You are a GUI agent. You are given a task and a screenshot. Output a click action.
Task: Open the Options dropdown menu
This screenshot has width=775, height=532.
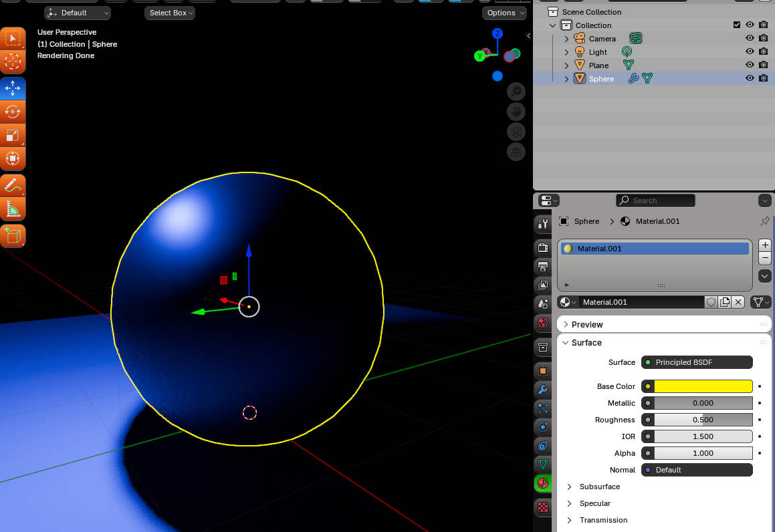pos(506,13)
